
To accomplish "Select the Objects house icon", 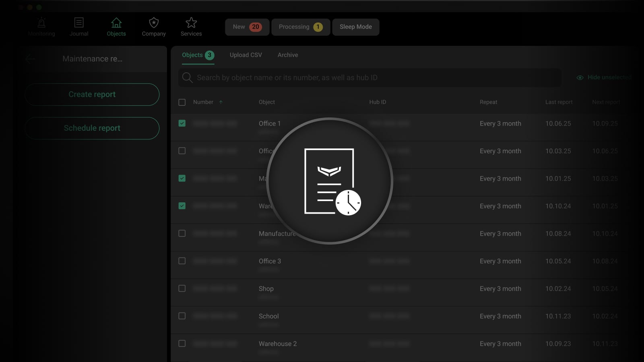I will click(116, 23).
